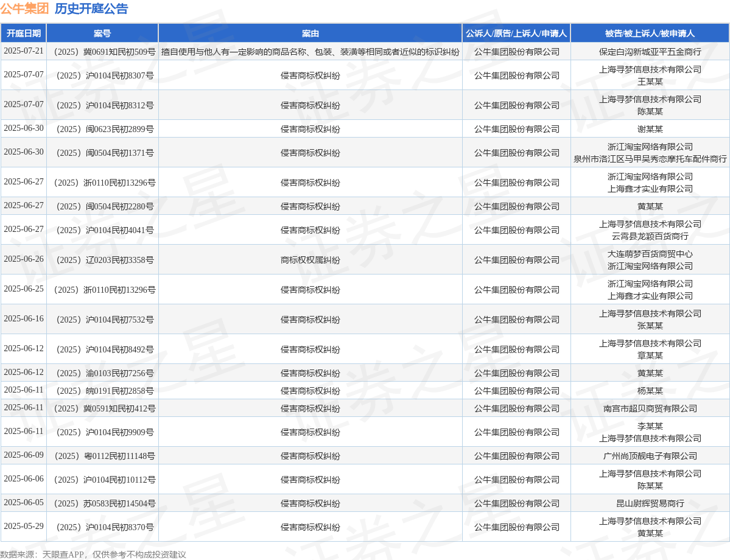
Task: Click case number 冀0691知民初509号
Action: pyautogui.click(x=102, y=52)
